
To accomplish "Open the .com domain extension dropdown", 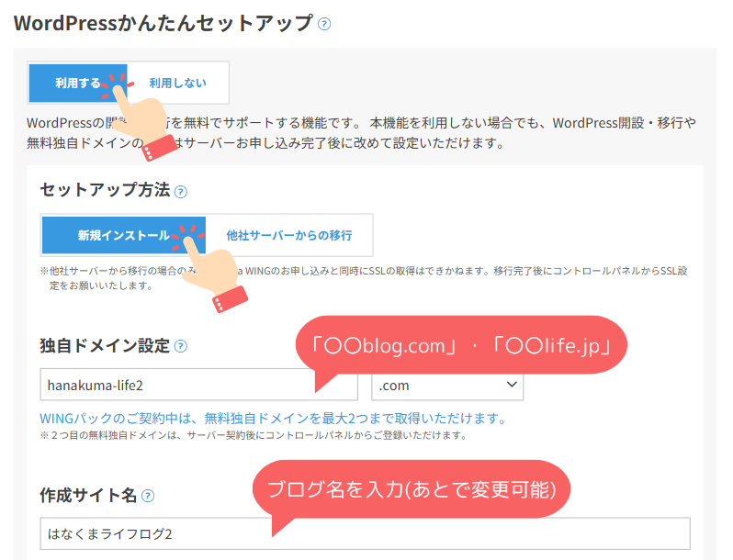I will (x=447, y=385).
